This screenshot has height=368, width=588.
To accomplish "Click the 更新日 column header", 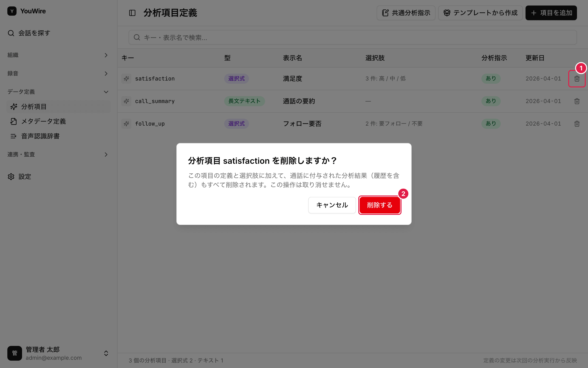I will (x=535, y=58).
